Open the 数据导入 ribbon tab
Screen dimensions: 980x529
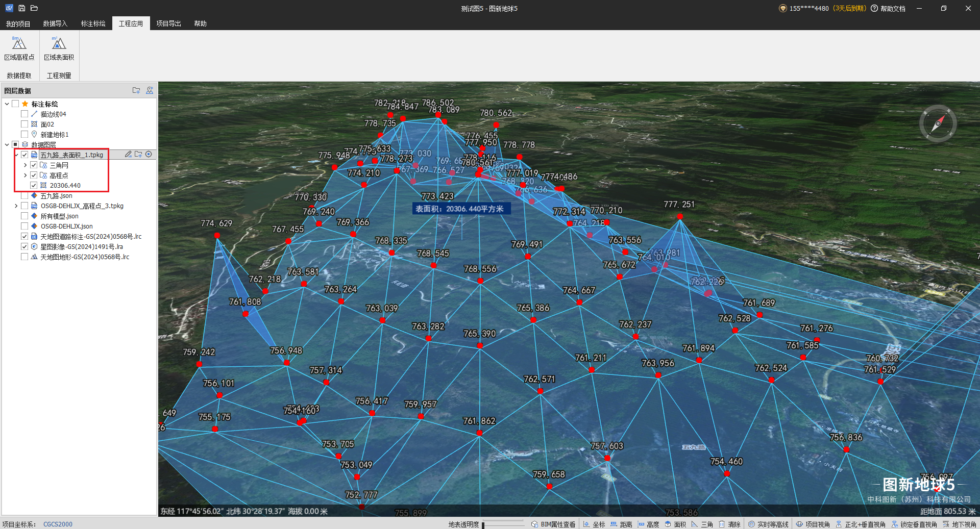click(x=55, y=23)
